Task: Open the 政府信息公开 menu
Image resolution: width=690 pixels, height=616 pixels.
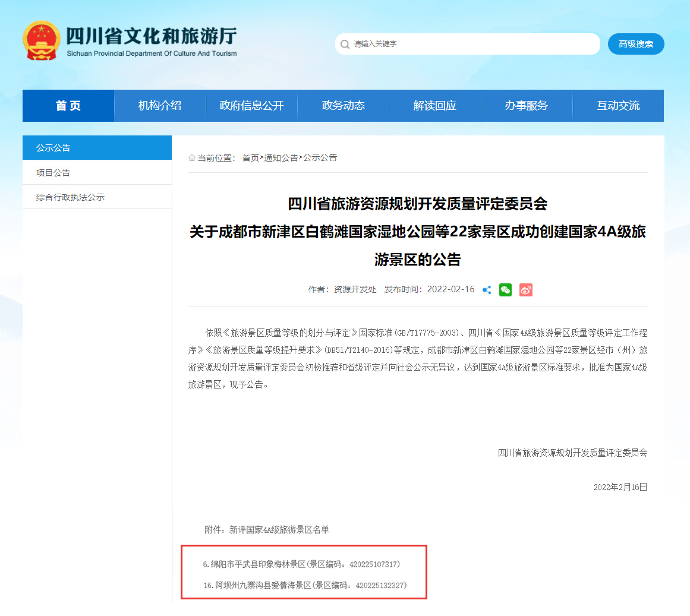Action: pyautogui.click(x=251, y=105)
